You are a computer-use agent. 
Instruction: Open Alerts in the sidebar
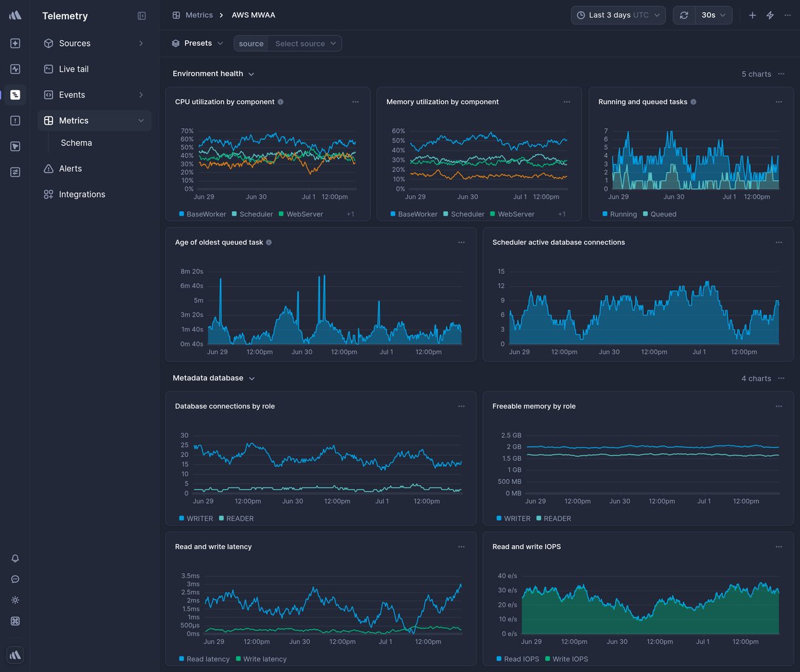pyautogui.click(x=95, y=169)
